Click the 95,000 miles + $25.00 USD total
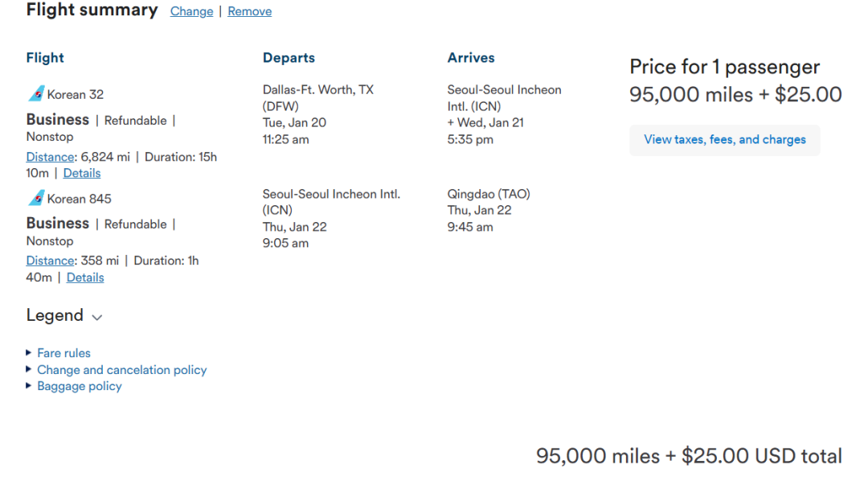The width and height of the screenshot is (868, 477). 689,456
